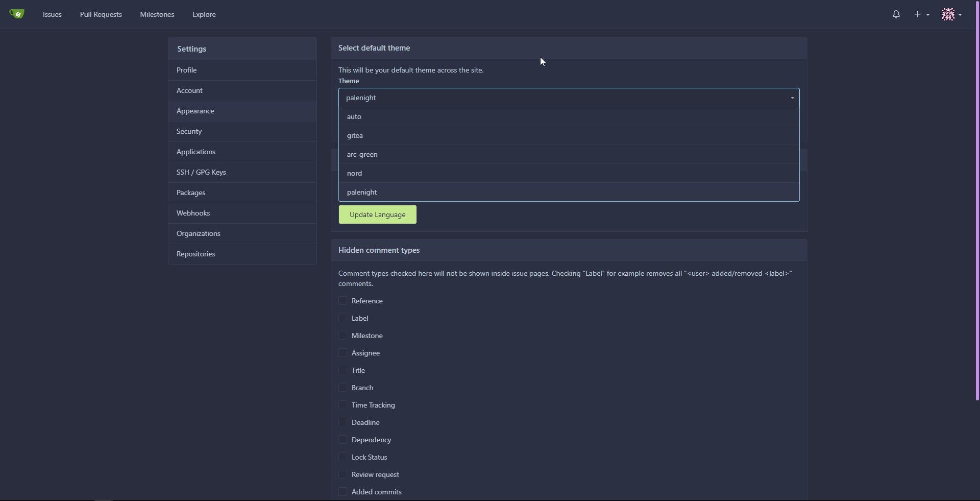This screenshot has height=501, width=980.
Task: Open Organizations settings
Action: (242, 233)
